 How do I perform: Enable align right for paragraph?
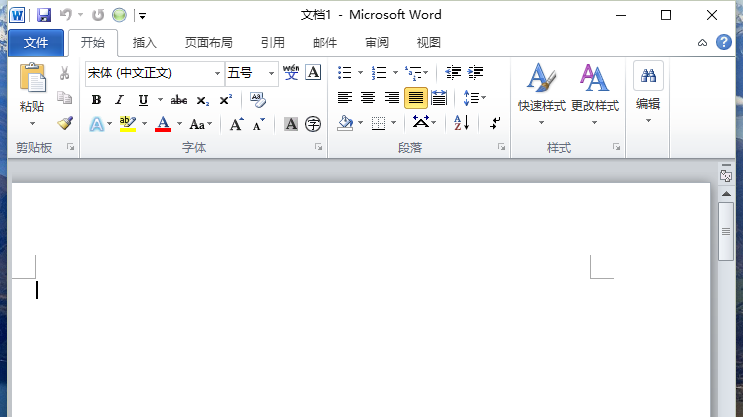click(x=391, y=98)
